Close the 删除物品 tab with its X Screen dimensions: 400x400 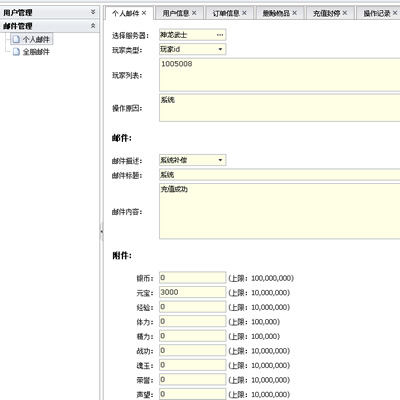point(295,13)
